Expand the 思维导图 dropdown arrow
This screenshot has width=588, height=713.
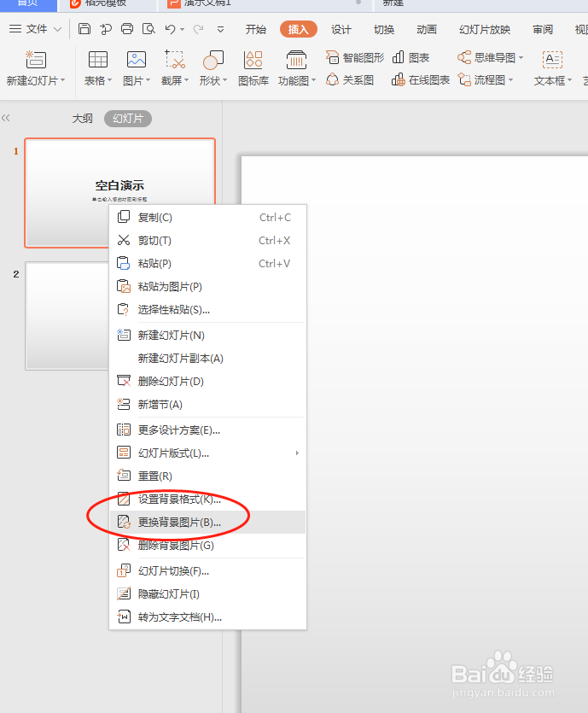click(521, 58)
